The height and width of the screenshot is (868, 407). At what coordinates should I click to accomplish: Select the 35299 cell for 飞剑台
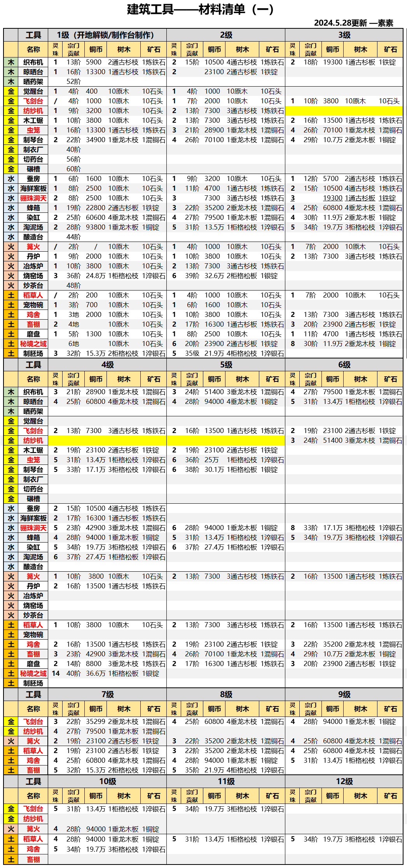(x=96, y=722)
